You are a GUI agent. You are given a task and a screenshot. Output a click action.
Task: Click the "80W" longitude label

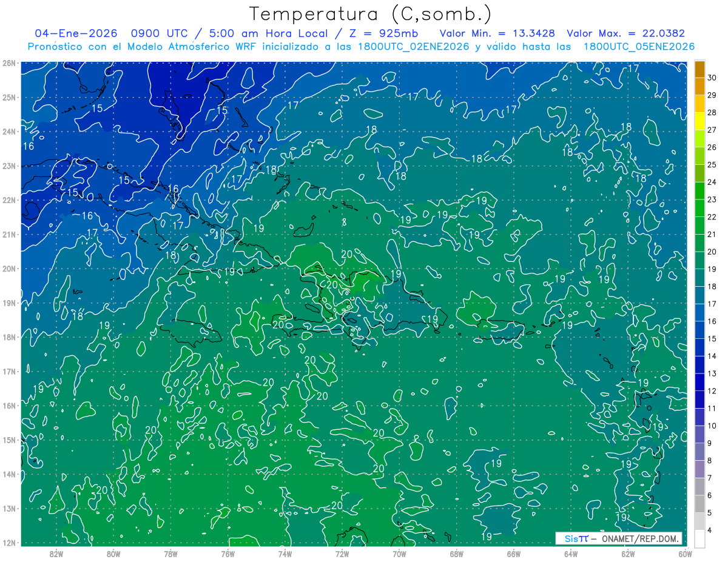[x=113, y=554]
